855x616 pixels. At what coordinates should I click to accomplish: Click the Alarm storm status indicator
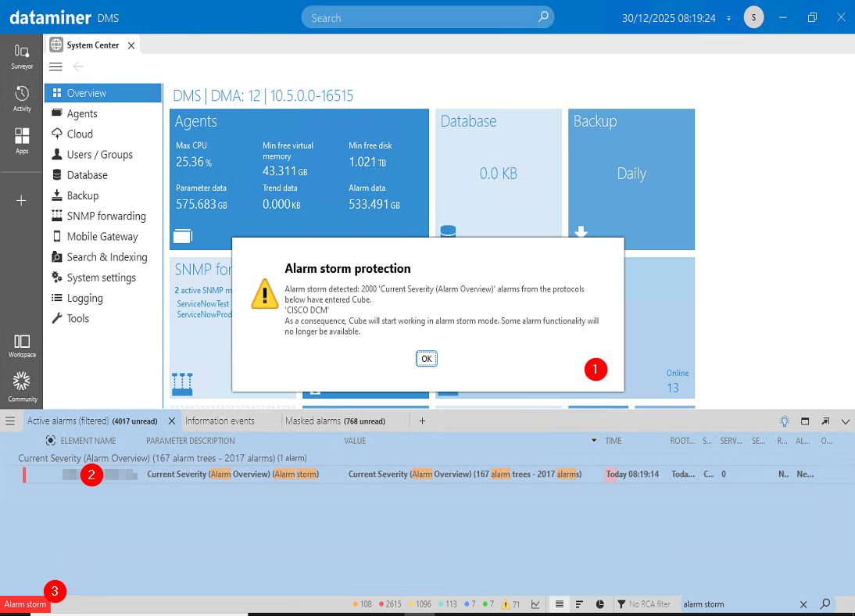[x=25, y=604]
